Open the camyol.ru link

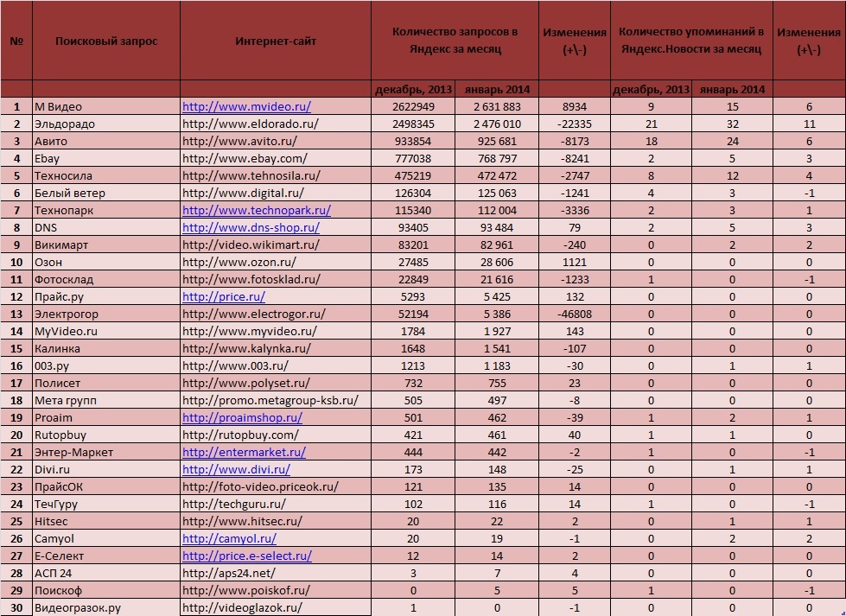pos(229,538)
